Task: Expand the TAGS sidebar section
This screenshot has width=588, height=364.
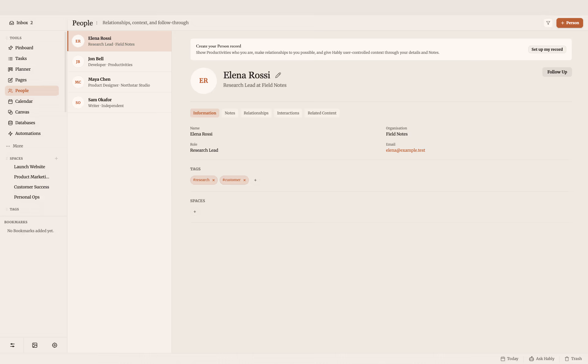Action: (x=14, y=209)
